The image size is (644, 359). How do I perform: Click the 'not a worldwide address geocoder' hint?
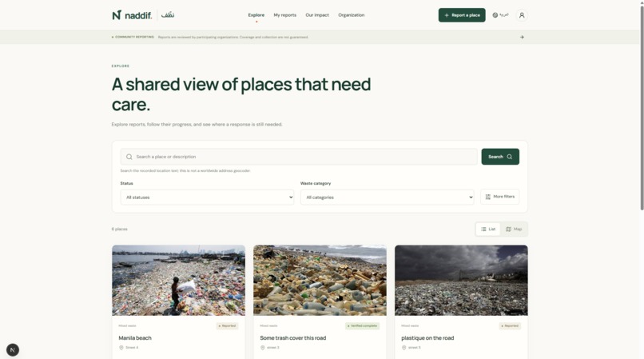(x=185, y=170)
